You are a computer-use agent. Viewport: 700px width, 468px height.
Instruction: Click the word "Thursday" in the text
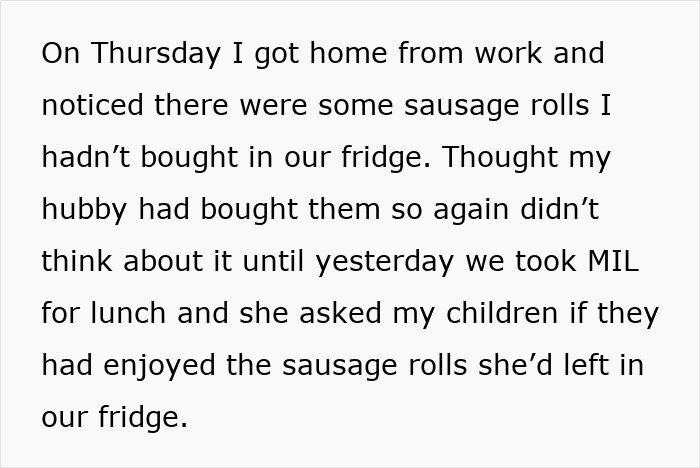[156, 54]
